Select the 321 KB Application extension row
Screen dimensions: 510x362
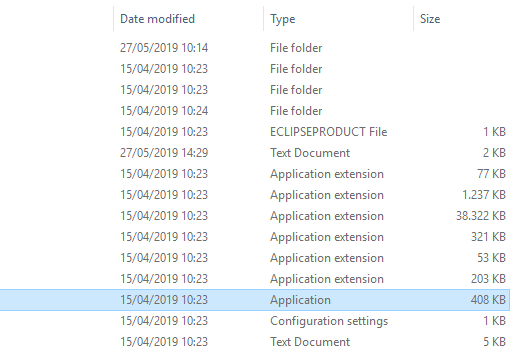pos(255,237)
